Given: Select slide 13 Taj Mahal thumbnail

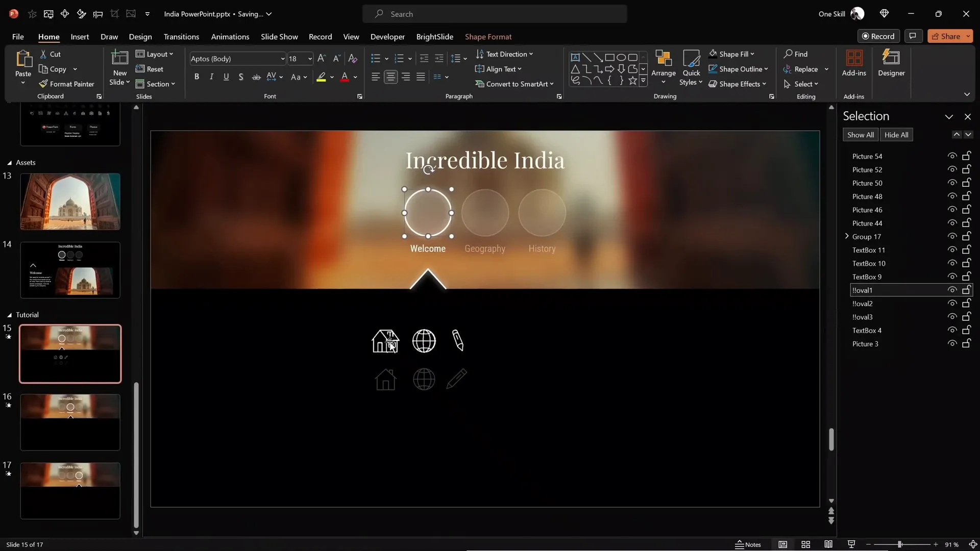Looking at the screenshot, I should coord(70,202).
